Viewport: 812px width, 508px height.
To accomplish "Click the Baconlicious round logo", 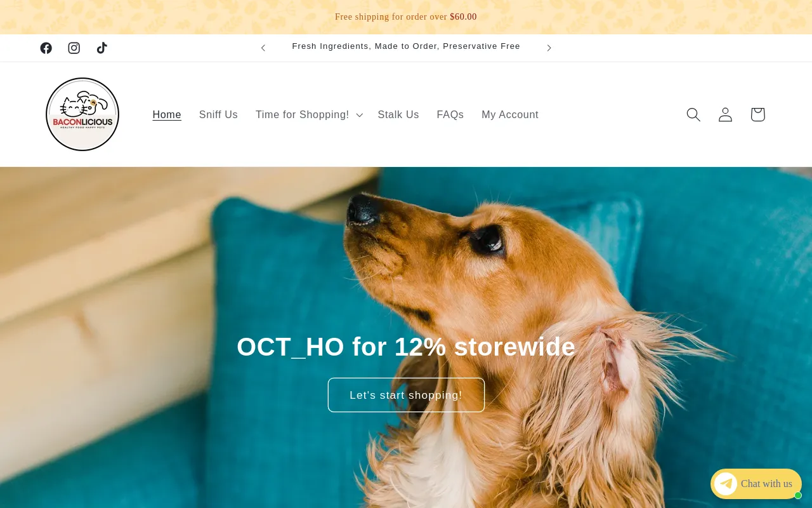I will 82,114.
